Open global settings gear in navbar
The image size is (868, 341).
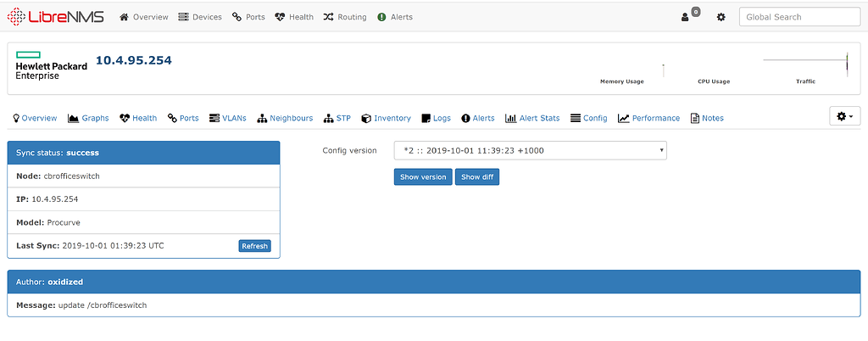[721, 17]
